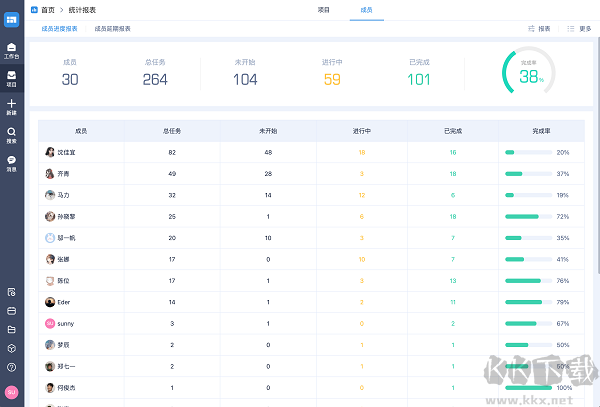Open the pink SU user avatar
The width and height of the screenshot is (600, 407).
[11, 392]
